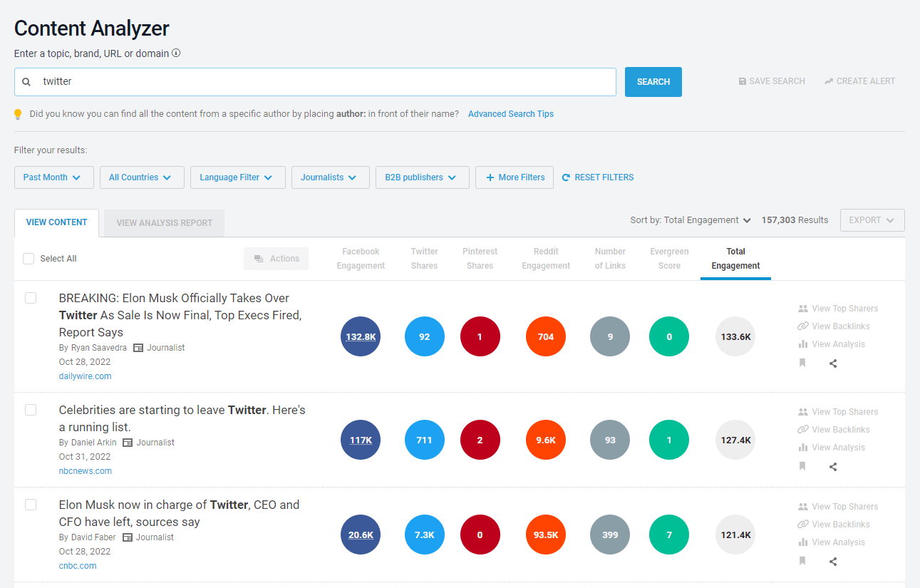The image size is (920, 588).
Task: Click the info icon next to the domain hint
Action: tap(176, 53)
